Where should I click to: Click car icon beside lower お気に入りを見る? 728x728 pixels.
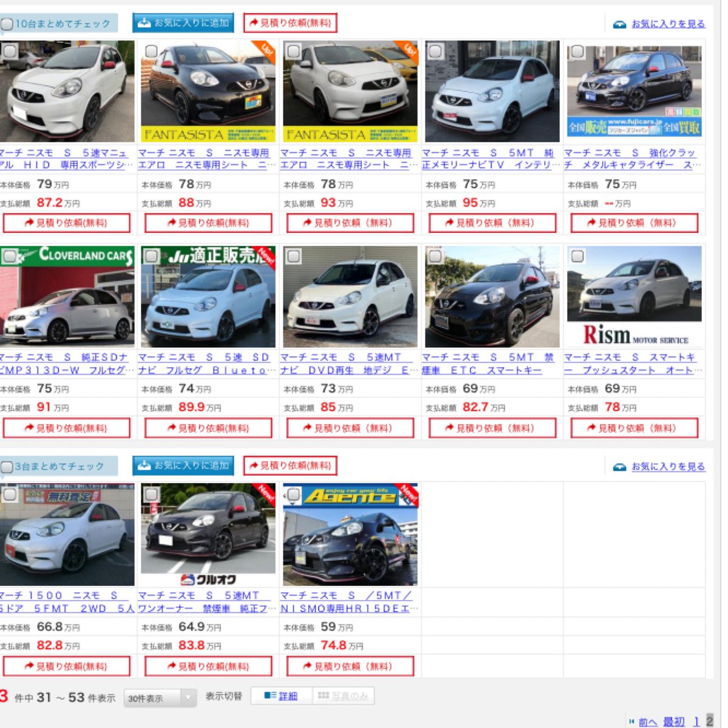coord(619,467)
